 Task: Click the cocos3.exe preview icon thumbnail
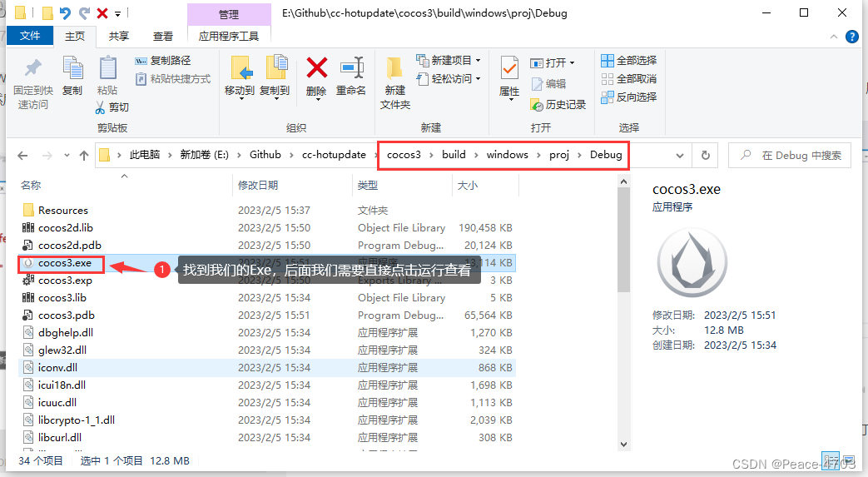click(692, 262)
